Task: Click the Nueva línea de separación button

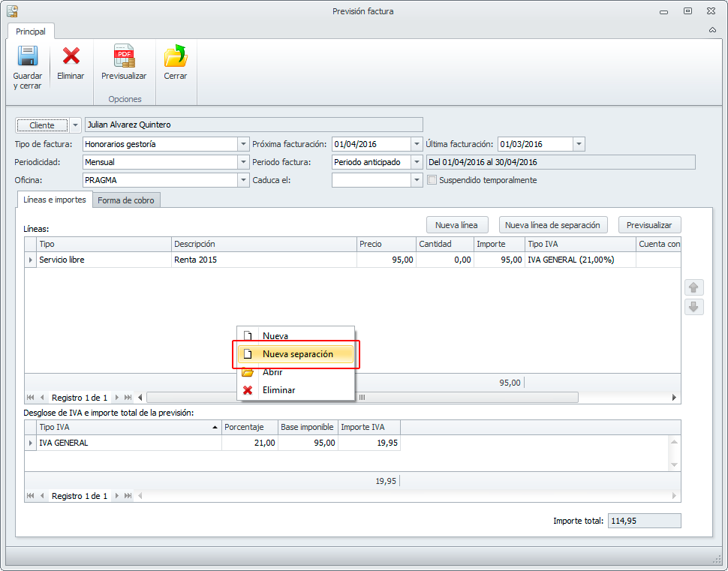Action: tap(552, 224)
